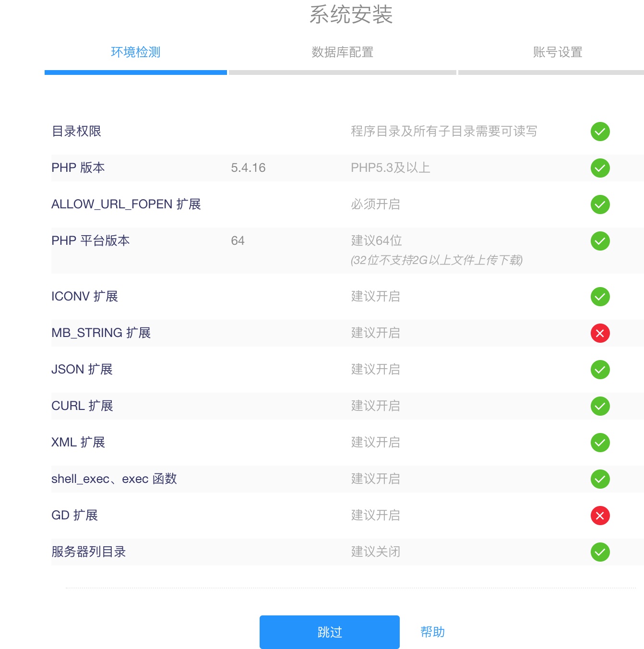This screenshot has height=649, width=644.
Task: Click the red X icon for MB_STRING 扩展
Action: [x=600, y=333]
